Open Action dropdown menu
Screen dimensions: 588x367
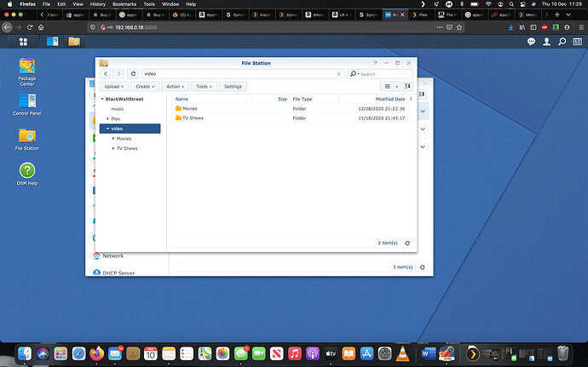coord(176,87)
